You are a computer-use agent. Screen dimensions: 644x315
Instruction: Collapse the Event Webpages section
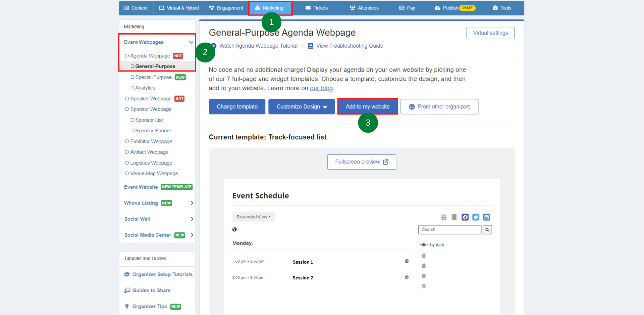[x=191, y=42]
